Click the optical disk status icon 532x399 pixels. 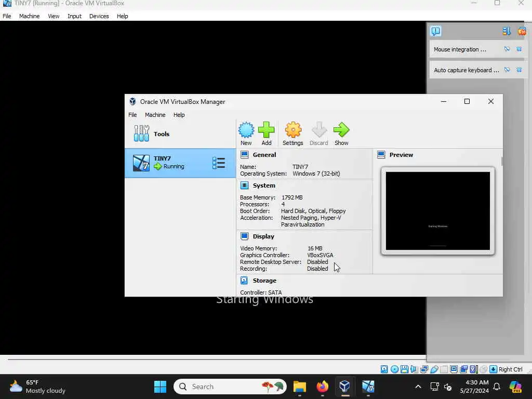click(395, 369)
